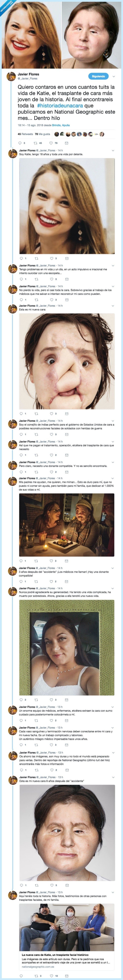Open the chevron menu next to Siguiendo
This screenshot has width=123, height=980.
(x=114, y=76)
